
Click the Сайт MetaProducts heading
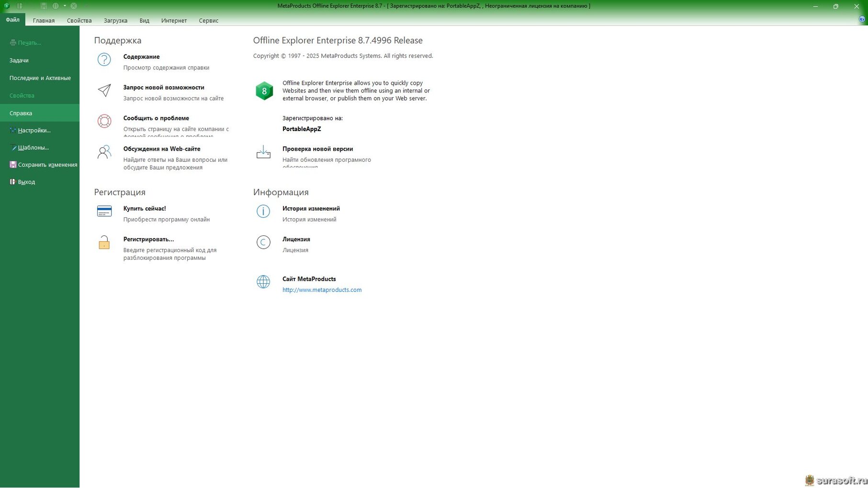(309, 278)
